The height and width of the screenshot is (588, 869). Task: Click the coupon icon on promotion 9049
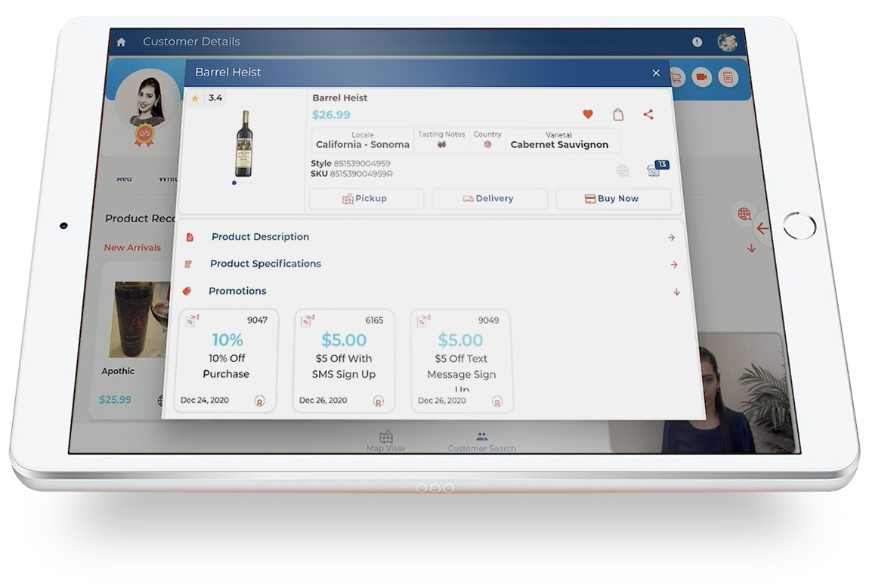pos(423,320)
